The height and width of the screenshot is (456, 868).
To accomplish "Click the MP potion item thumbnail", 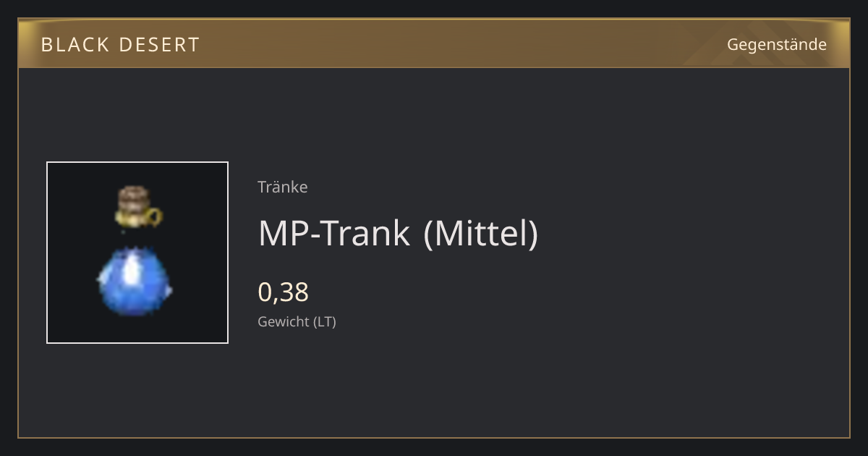I will (x=137, y=253).
